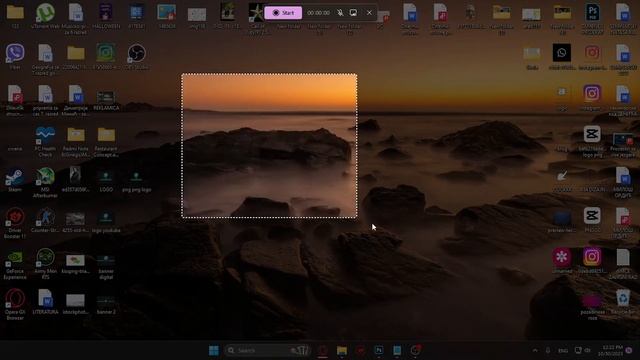Open the REKLAMICA desktop file
The image size is (640, 360).
tap(106, 100)
